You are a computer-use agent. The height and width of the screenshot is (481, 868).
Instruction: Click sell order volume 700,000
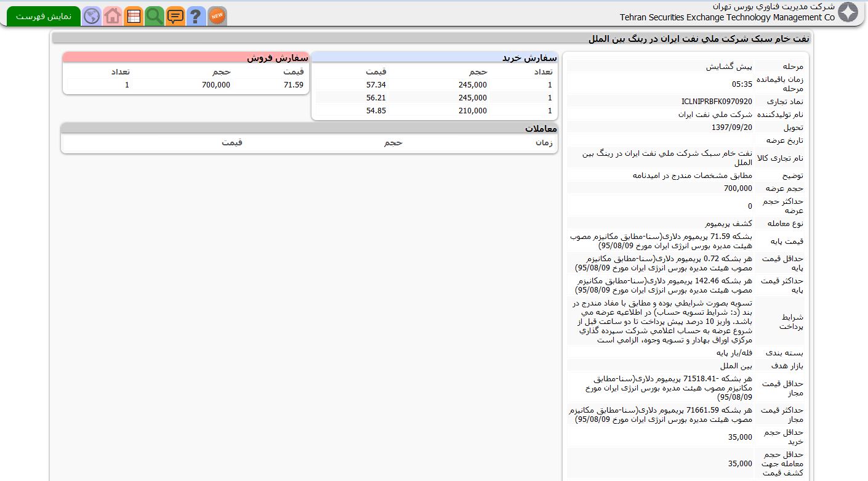216,85
